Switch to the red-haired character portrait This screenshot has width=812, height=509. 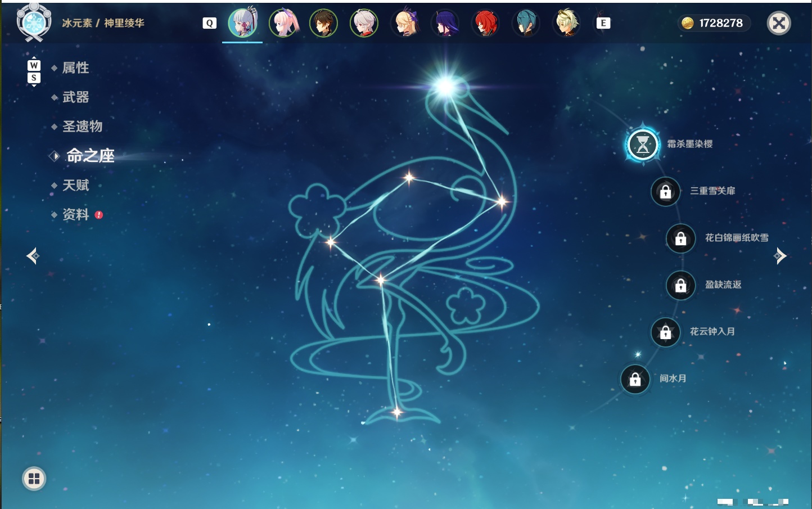486,23
